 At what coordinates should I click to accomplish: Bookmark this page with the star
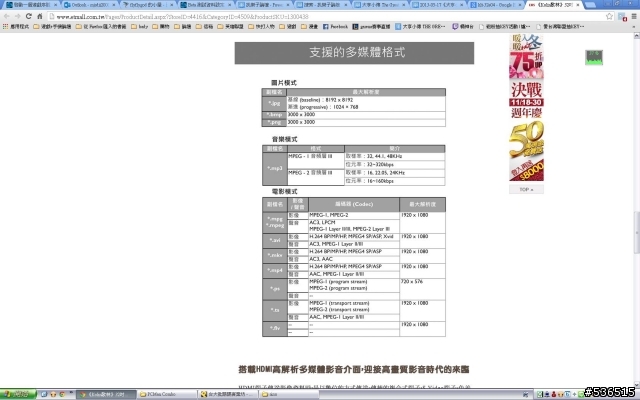609,16
